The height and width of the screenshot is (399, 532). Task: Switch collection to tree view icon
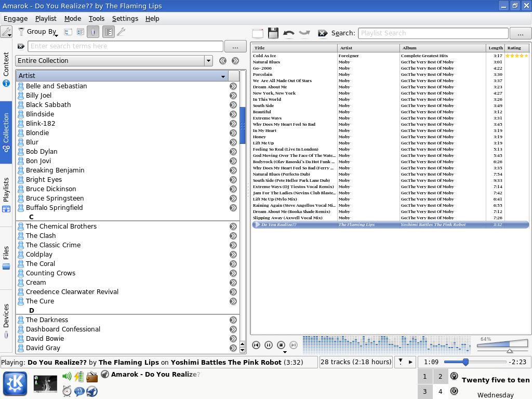click(x=68, y=32)
